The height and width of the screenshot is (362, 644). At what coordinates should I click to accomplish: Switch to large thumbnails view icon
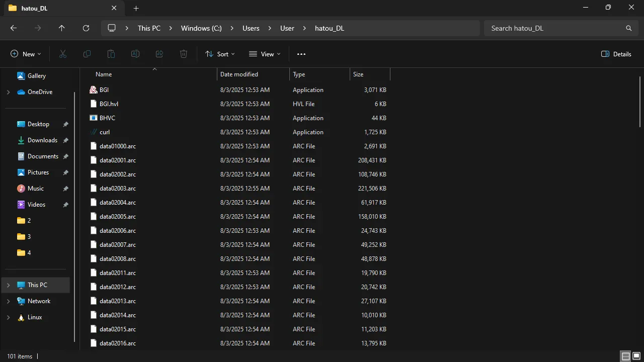[x=636, y=356]
